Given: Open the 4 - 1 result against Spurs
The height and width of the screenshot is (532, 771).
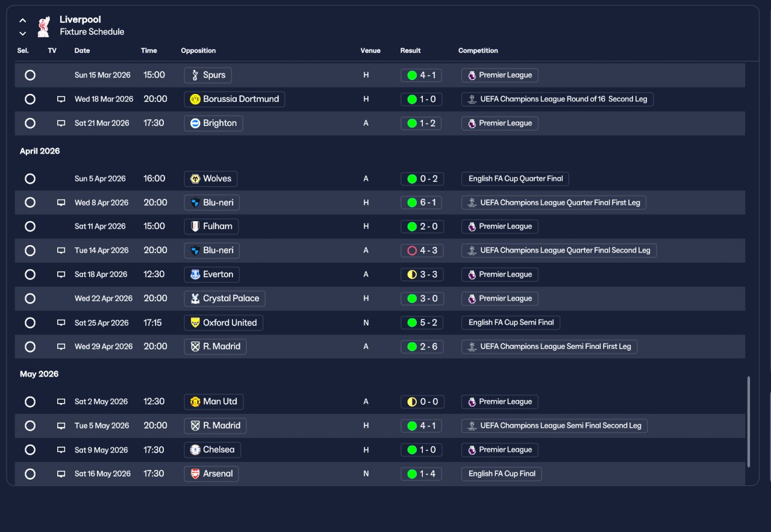Looking at the screenshot, I should tap(422, 75).
